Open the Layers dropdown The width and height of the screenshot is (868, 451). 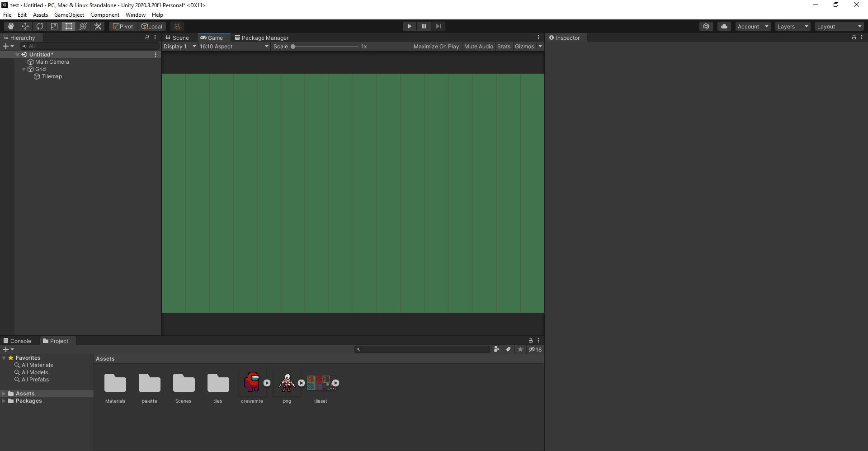pyautogui.click(x=792, y=27)
